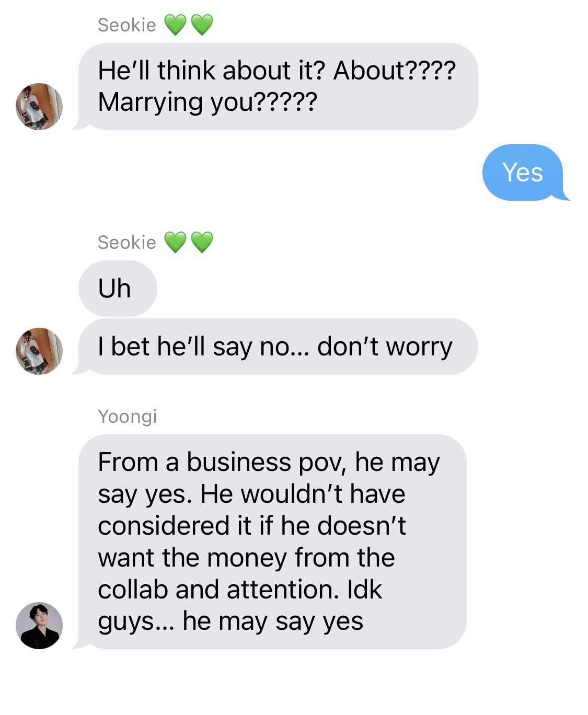Image resolution: width=588 pixels, height=715 pixels.
Task: Click first green heart above the "Uh" bubble
Action: coord(175,242)
